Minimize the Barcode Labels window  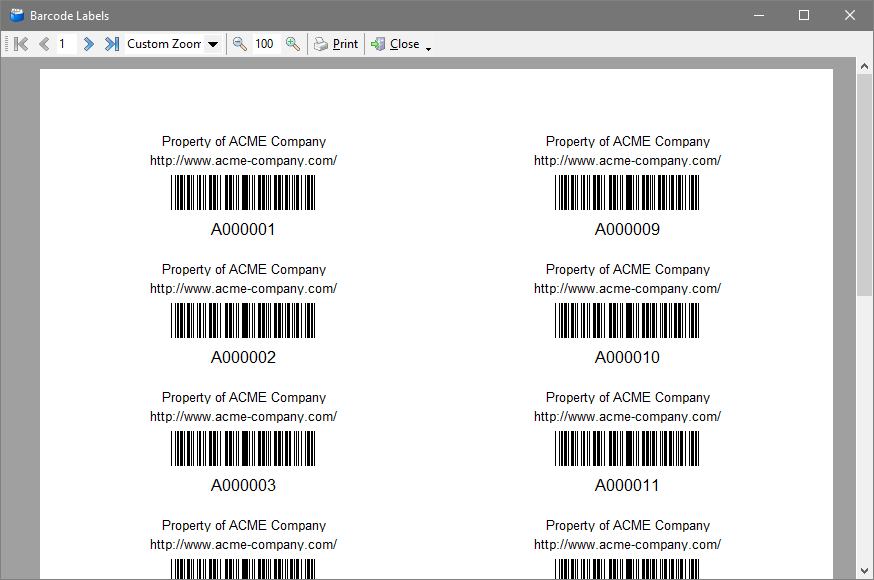click(x=759, y=15)
